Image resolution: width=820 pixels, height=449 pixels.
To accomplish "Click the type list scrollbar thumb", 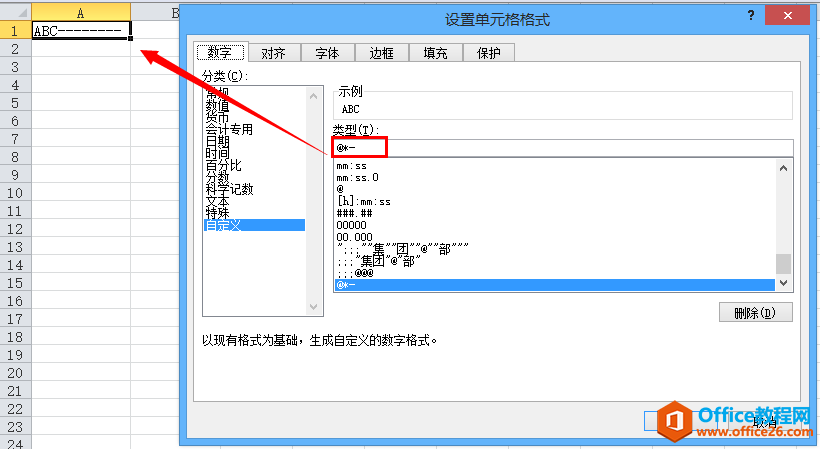I will tap(783, 264).
